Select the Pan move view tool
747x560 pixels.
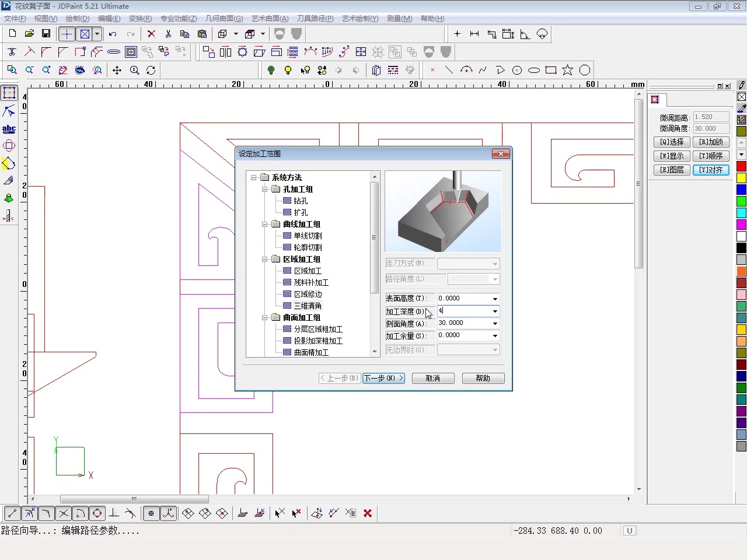pyautogui.click(x=117, y=70)
